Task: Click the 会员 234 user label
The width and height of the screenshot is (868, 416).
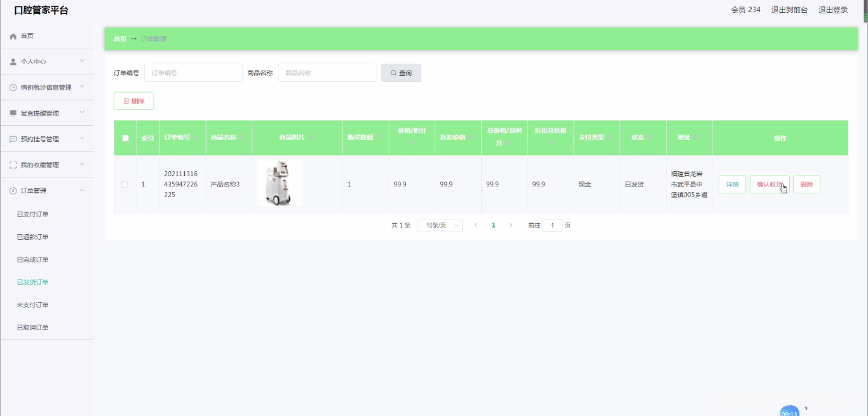Action: pos(746,10)
